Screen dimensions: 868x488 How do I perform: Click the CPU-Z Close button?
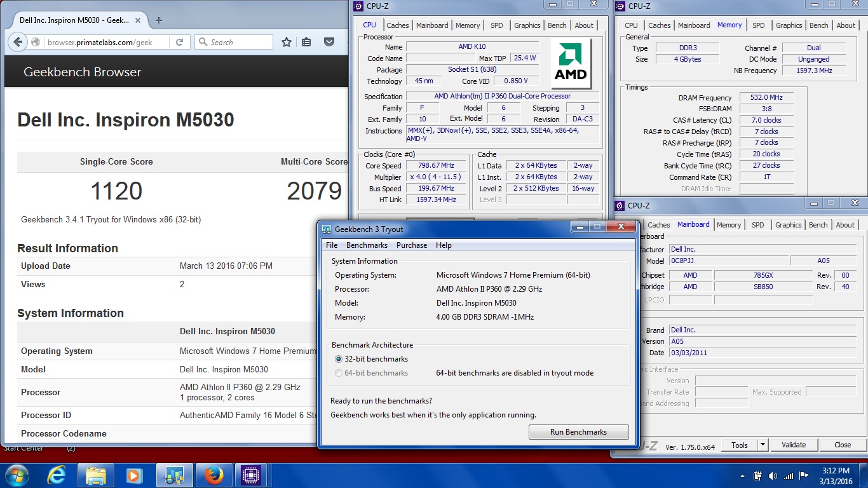point(843,445)
